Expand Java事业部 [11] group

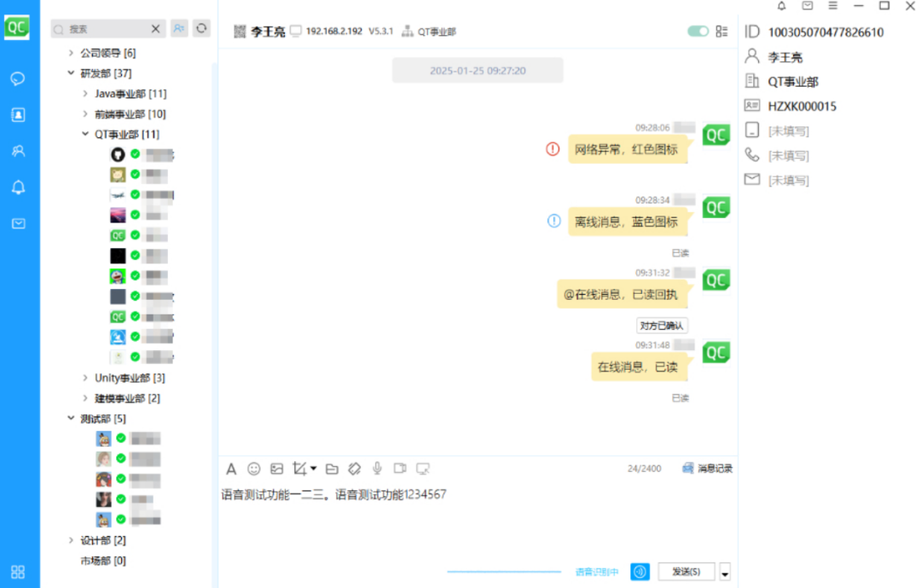86,93
